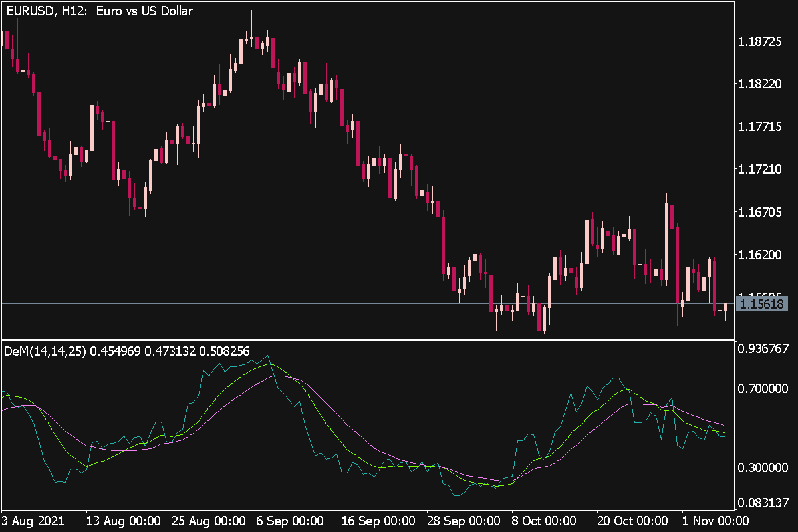Click the 16 Sep 00:00 date label
This screenshot has height=532, width=798.
click(378, 520)
